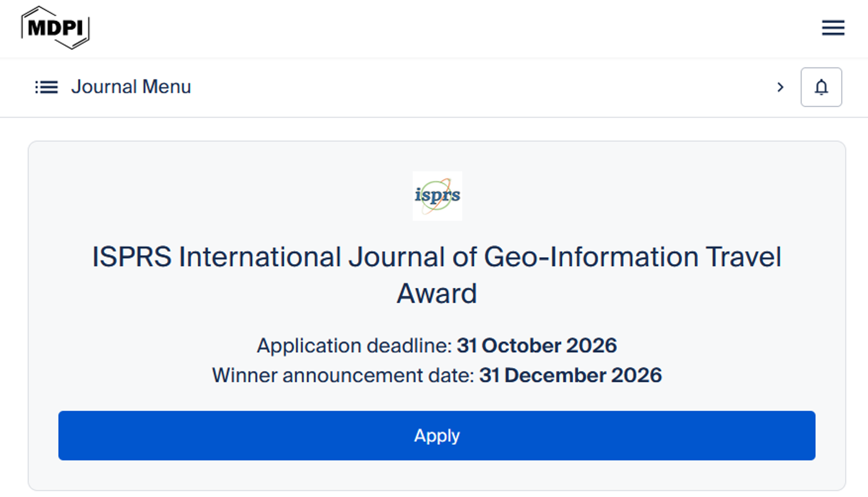Click the word Travel in the heading

click(743, 257)
